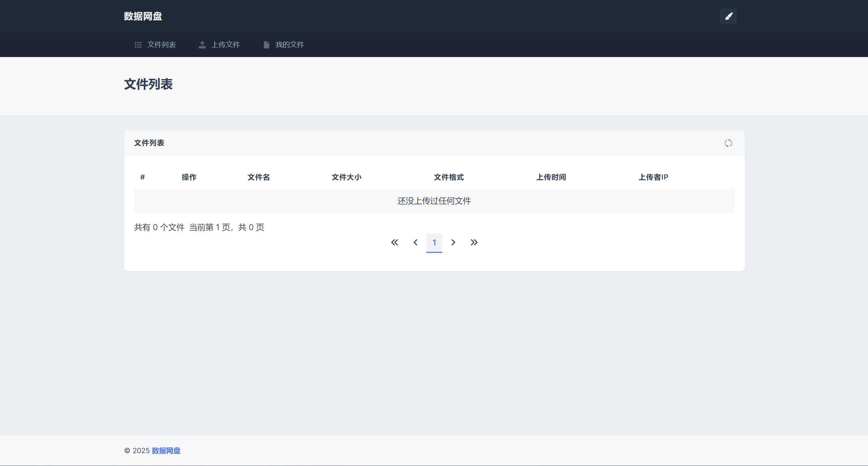Screen dimensions: 868x466
Task: Open the 上传文件 navigation item
Action: pos(226,44)
